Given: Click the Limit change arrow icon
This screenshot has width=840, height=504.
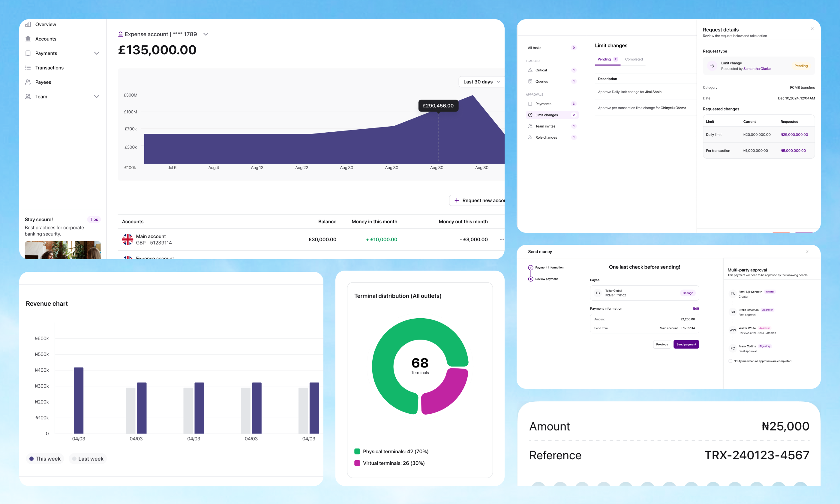Looking at the screenshot, I should point(712,66).
